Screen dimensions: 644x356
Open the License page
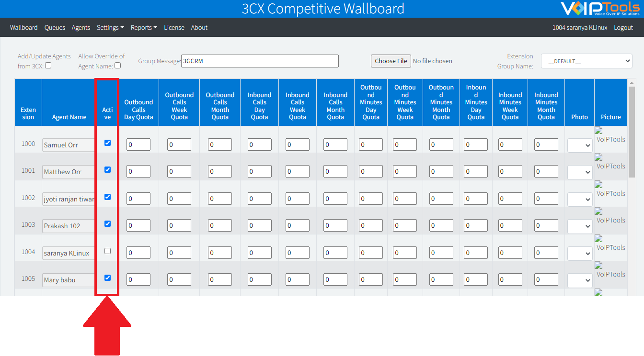[x=174, y=28]
